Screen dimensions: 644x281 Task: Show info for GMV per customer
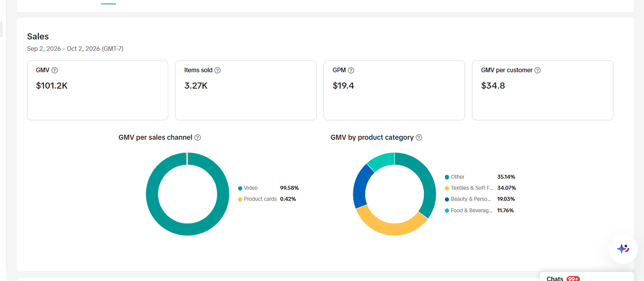tap(537, 70)
